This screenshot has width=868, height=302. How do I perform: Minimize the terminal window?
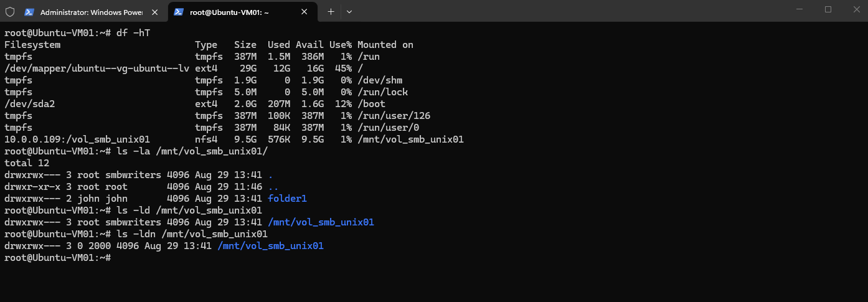(800, 9)
